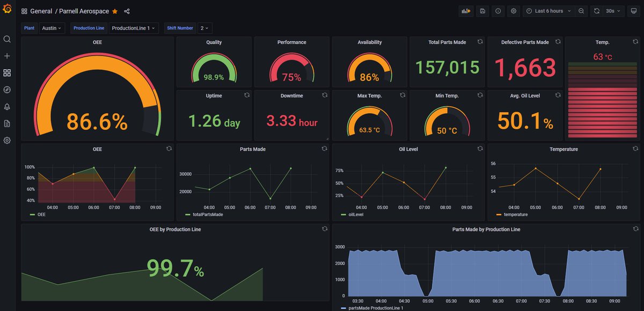This screenshot has height=311, width=644.
Task: Click refresh icon on Parts Made chart
Action: [x=325, y=149]
